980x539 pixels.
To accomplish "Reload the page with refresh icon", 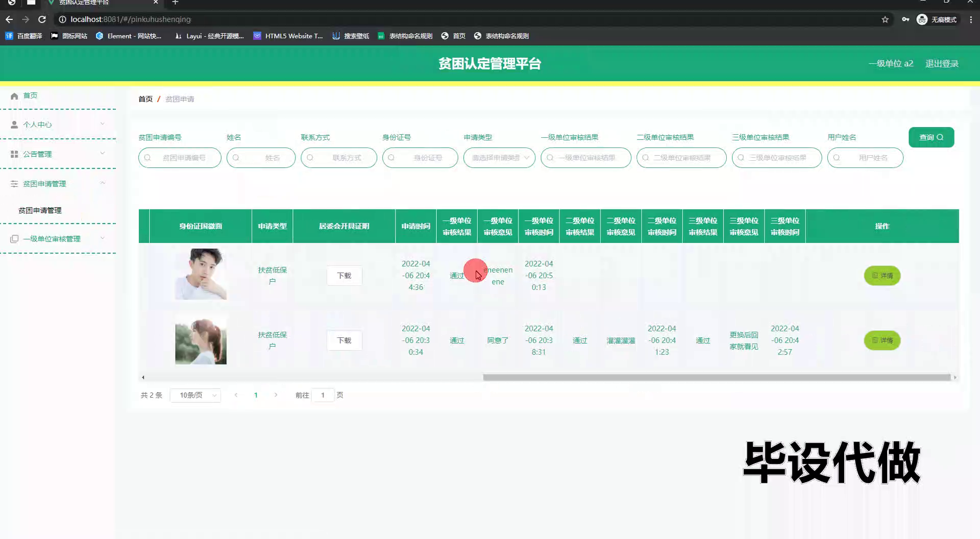I will tap(42, 19).
